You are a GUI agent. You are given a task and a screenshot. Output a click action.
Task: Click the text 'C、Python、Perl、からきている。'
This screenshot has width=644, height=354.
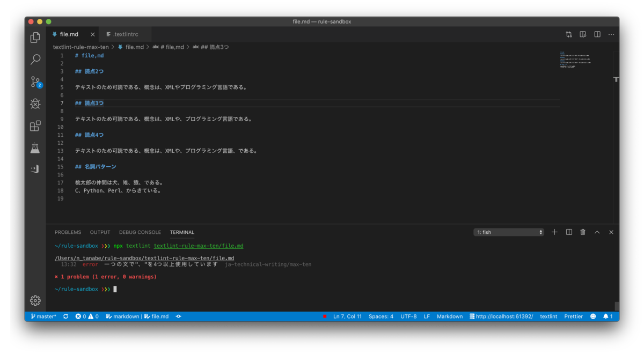(118, 190)
